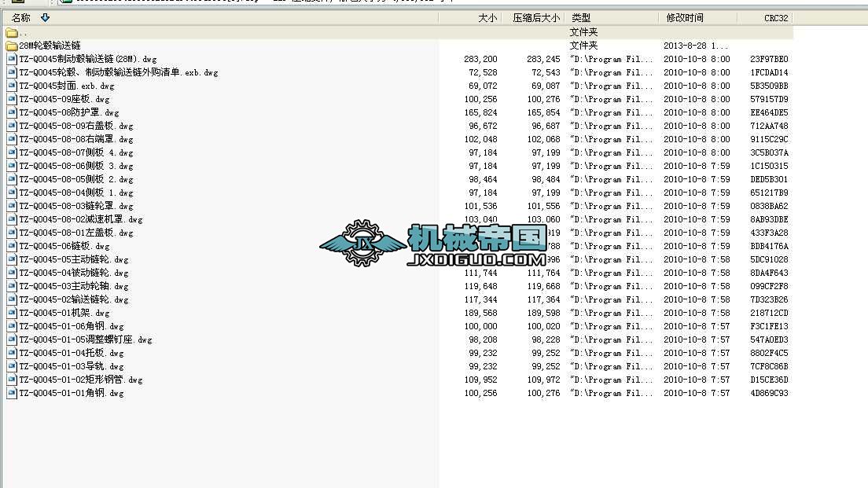Click size value 72,528
This screenshot has height=488, width=868.
[x=483, y=72]
